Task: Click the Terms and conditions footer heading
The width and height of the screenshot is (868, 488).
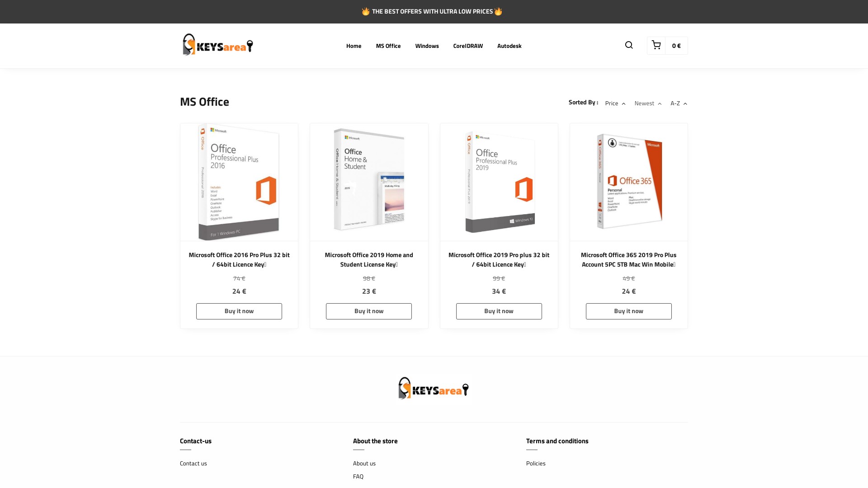Action: tap(557, 441)
